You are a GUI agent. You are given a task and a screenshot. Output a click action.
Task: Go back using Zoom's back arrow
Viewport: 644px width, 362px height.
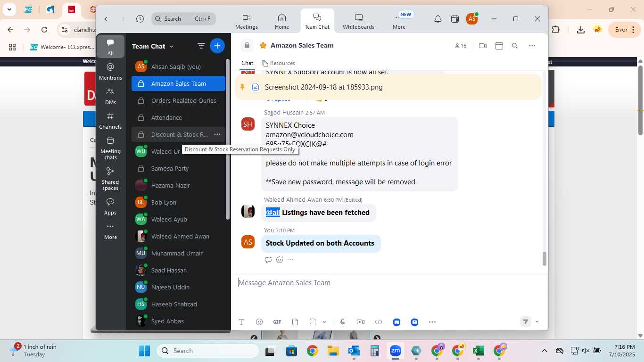point(106,19)
